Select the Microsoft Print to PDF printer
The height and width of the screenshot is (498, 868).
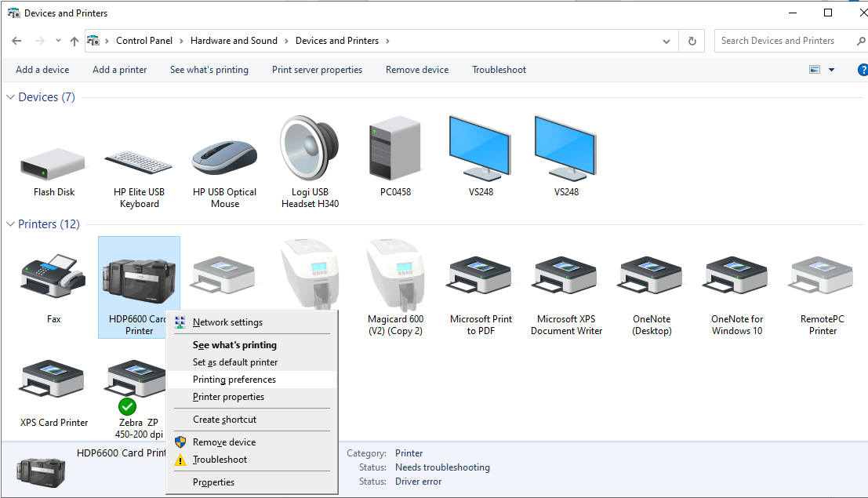(x=481, y=275)
